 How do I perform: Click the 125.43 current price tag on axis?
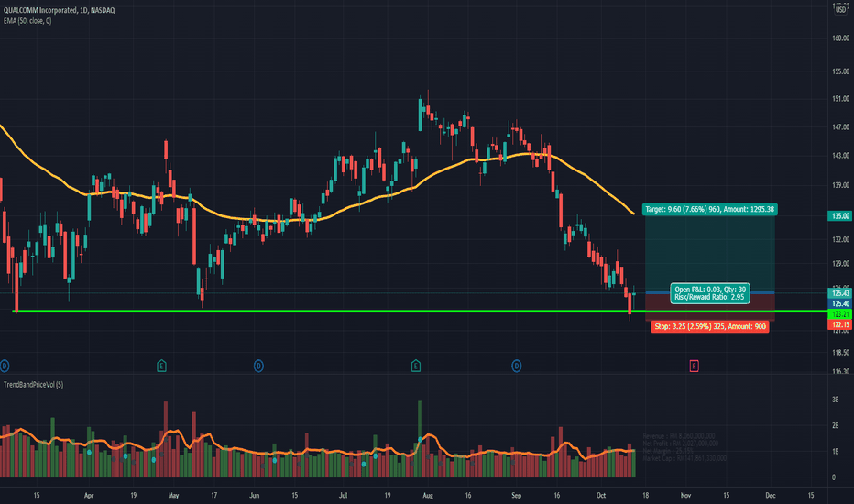coord(840,293)
